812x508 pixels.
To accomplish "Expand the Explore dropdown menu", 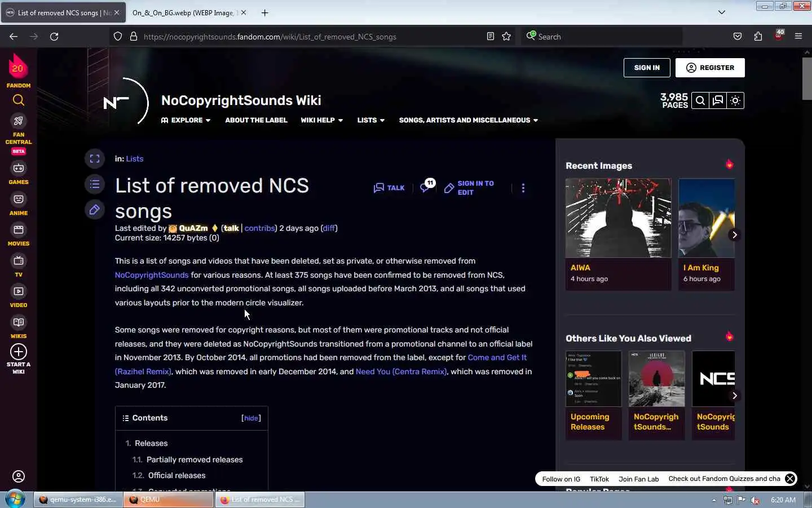I will click(x=186, y=120).
